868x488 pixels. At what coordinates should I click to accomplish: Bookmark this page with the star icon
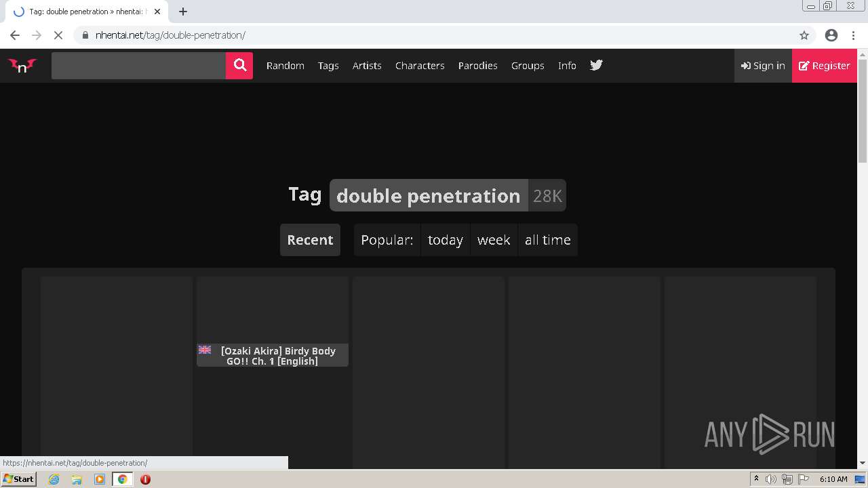click(804, 35)
